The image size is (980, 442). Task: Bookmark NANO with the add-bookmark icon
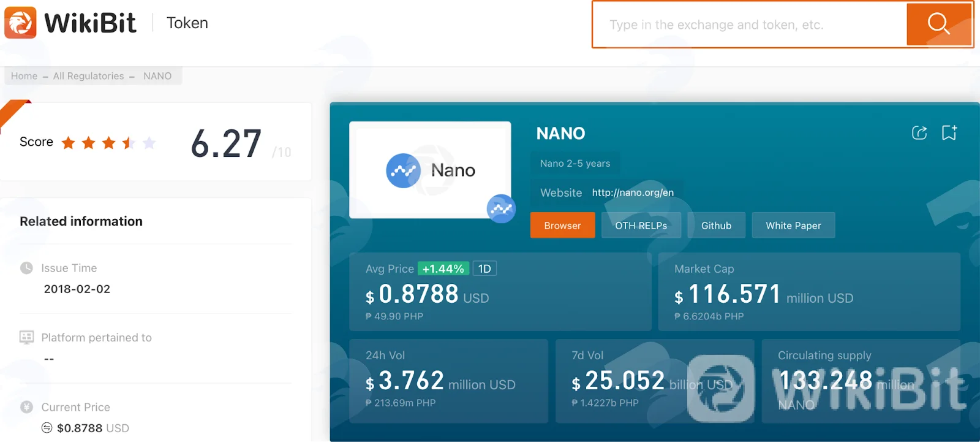[x=949, y=132]
